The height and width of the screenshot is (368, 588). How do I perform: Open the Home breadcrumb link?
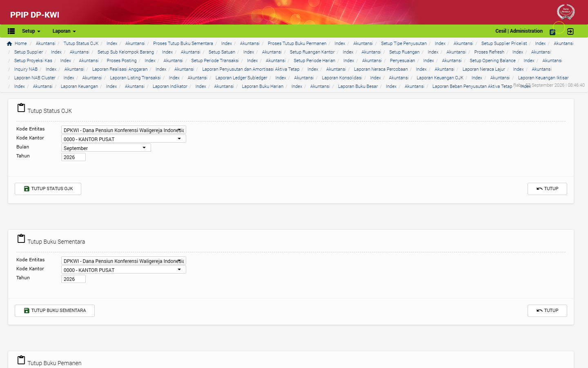pos(21,43)
